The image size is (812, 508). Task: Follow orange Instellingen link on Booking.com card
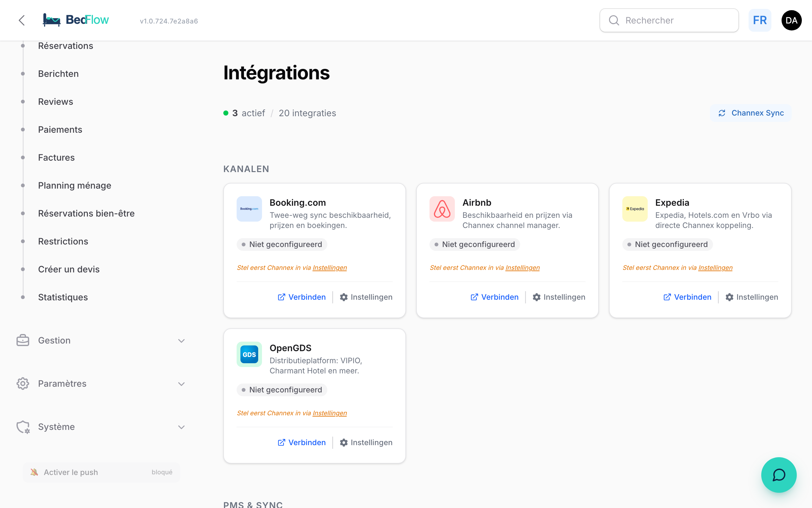point(330,268)
